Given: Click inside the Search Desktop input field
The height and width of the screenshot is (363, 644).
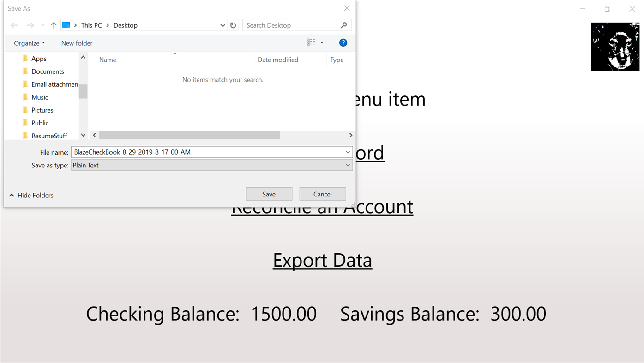Looking at the screenshot, I should coord(286,25).
